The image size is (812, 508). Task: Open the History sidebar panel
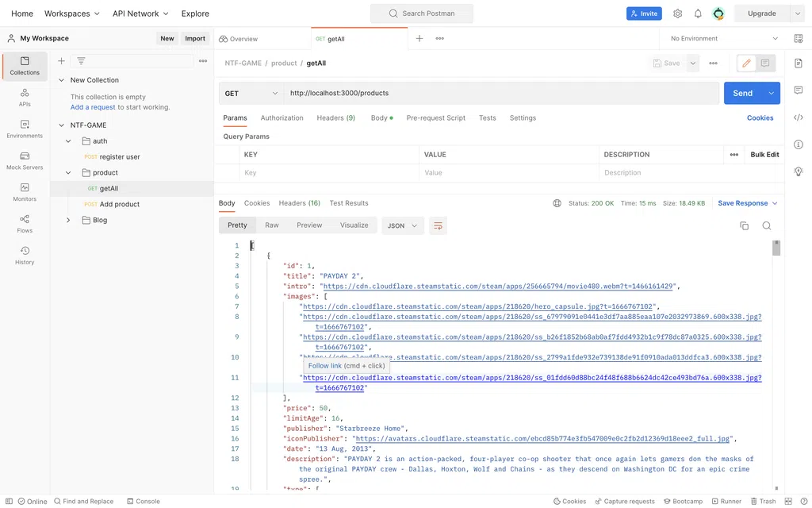(25, 256)
